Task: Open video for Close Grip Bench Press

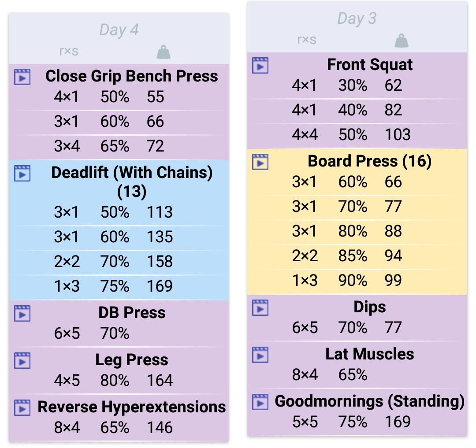Action: pyautogui.click(x=22, y=77)
